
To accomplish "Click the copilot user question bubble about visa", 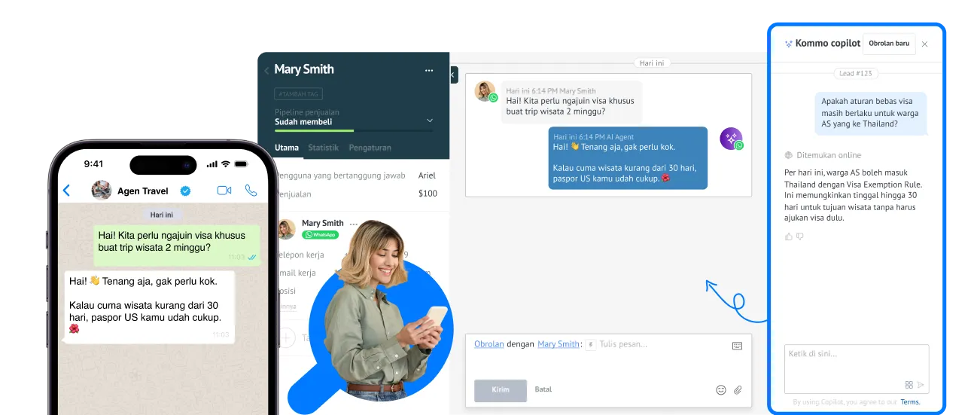I will click(x=871, y=112).
